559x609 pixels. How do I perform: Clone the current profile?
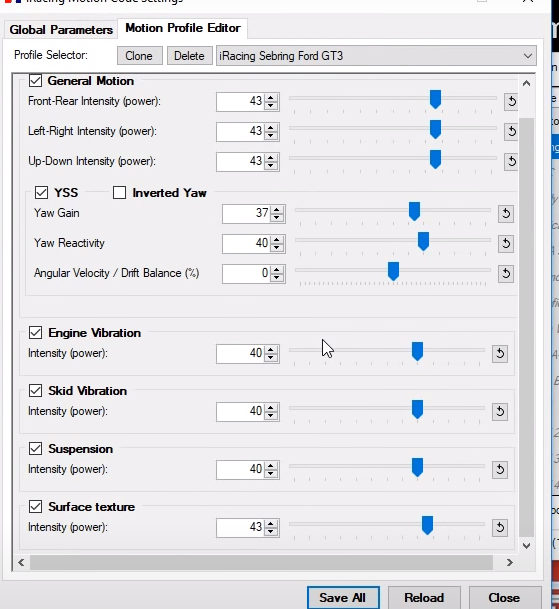[x=139, y=56]
